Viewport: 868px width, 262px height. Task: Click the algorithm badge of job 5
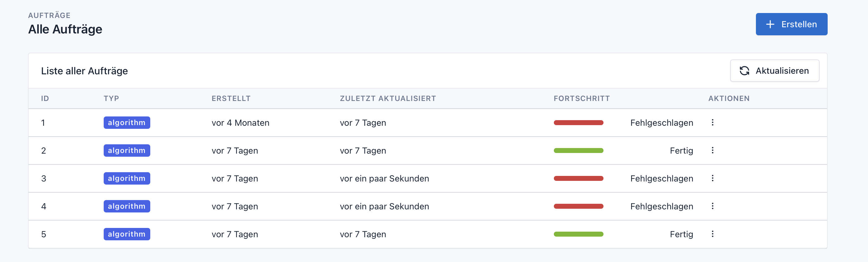(x=127, y=234)
